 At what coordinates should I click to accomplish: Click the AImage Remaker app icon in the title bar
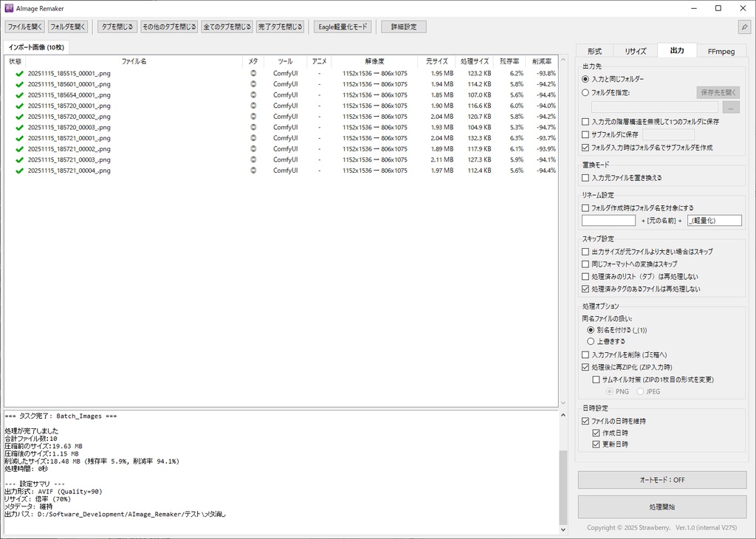pyautogui.click(x=7, y=8)
